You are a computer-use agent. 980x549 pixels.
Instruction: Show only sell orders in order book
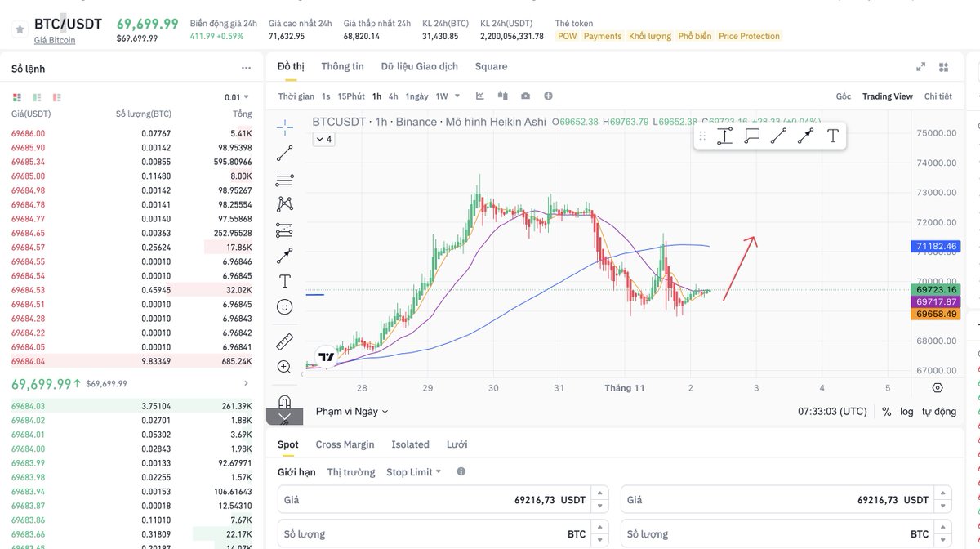pos(57,97)
